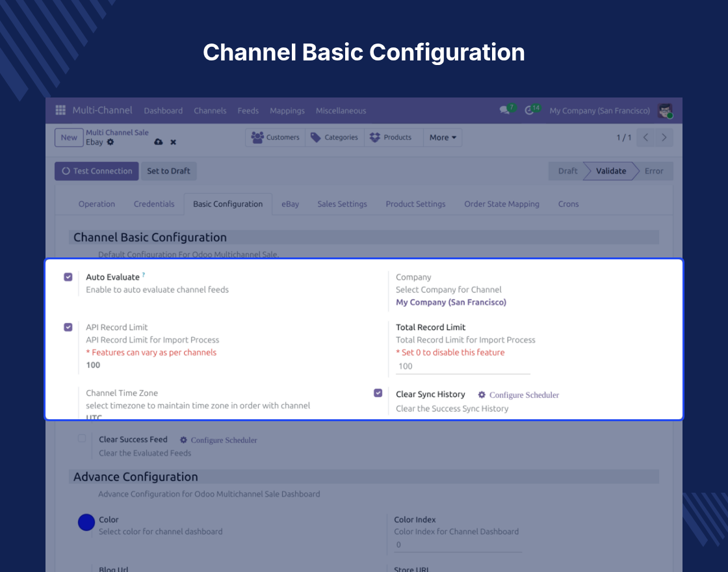Switch to the Crons tab
Screen dimensions: 728x572
(568, 204)
